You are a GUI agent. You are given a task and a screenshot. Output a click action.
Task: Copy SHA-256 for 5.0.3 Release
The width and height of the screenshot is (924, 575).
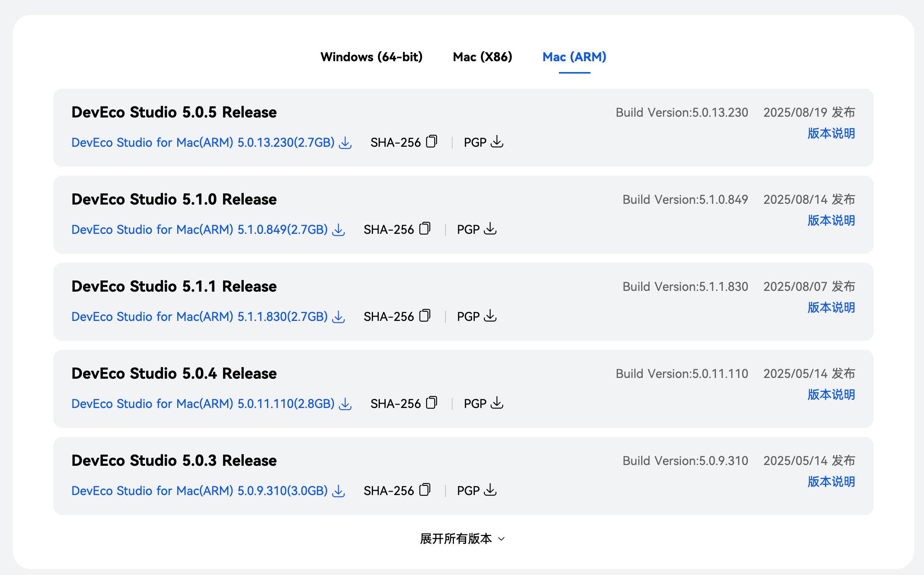point(425,490)
